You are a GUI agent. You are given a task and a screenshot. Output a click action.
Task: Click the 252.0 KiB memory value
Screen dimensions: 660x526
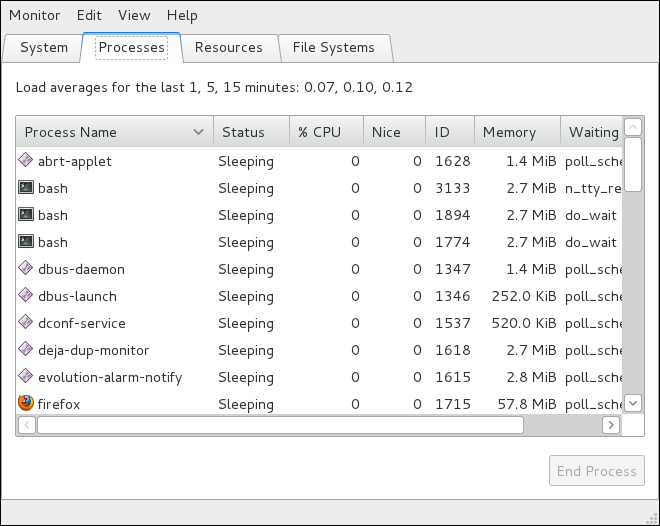(x=524, y=296)
